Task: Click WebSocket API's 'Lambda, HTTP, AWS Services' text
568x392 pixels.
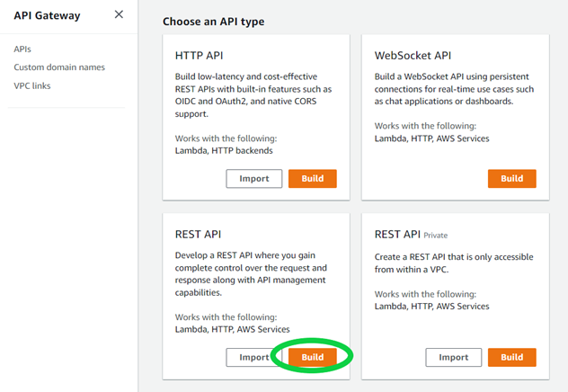Action: click(431, 138)
